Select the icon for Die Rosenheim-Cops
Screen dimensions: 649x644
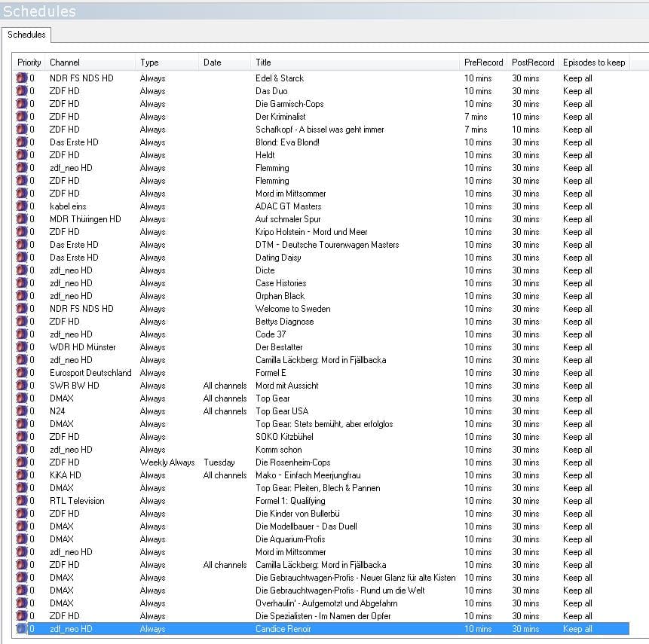(22, 462)
